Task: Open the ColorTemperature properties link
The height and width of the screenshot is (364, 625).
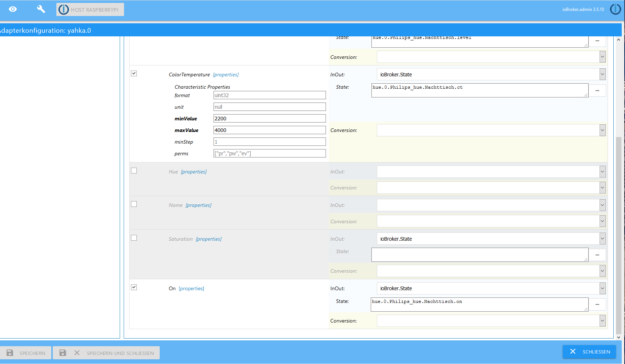Action: tap(226, 75)
